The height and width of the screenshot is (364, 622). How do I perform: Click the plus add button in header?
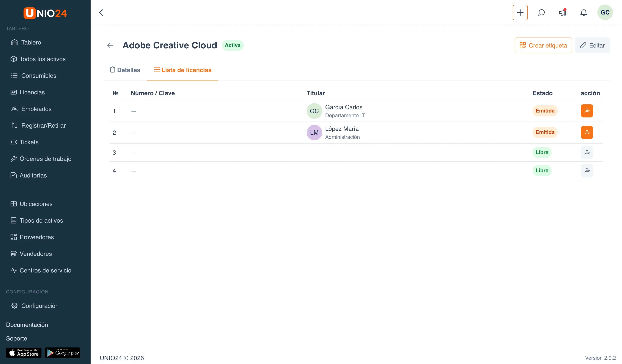tap(520, 13)
